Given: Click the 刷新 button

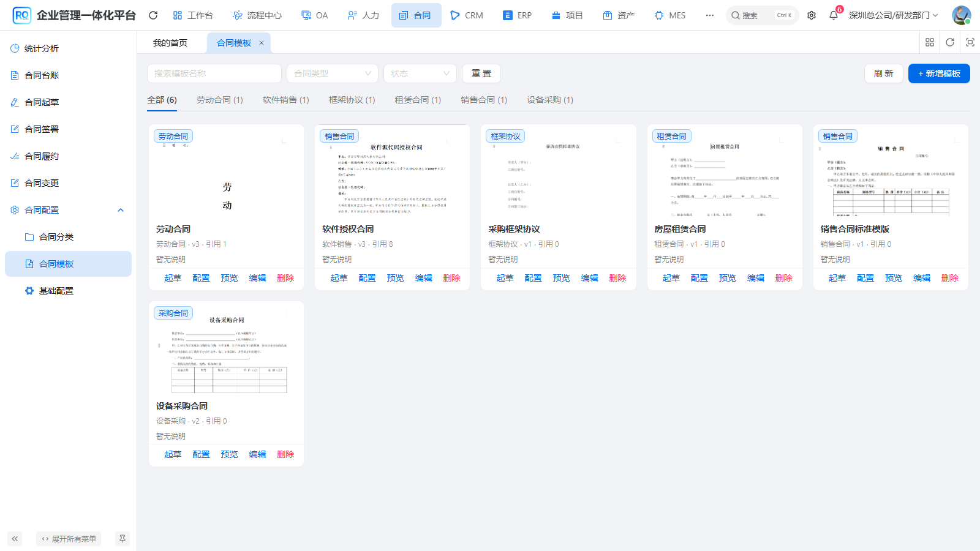Looking at the screenshot, I should coord(884,73).
